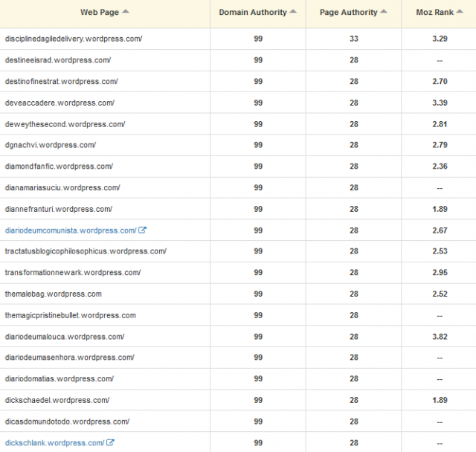Sort table by Web Page column header
This screenshot has height=452, width=476.
click(99, 13)
